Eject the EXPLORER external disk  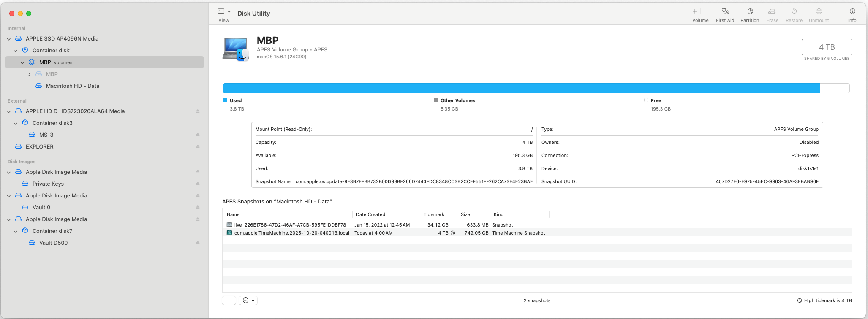198,147
